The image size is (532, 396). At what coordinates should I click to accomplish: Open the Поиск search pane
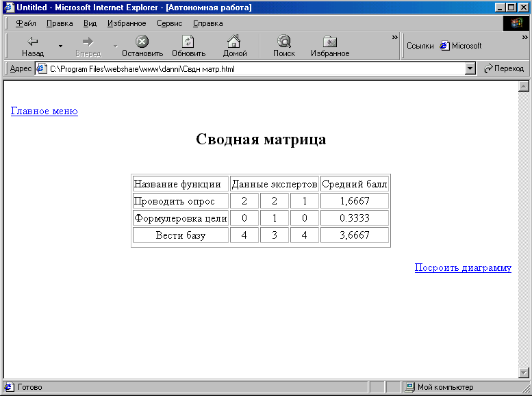point(284,46)
